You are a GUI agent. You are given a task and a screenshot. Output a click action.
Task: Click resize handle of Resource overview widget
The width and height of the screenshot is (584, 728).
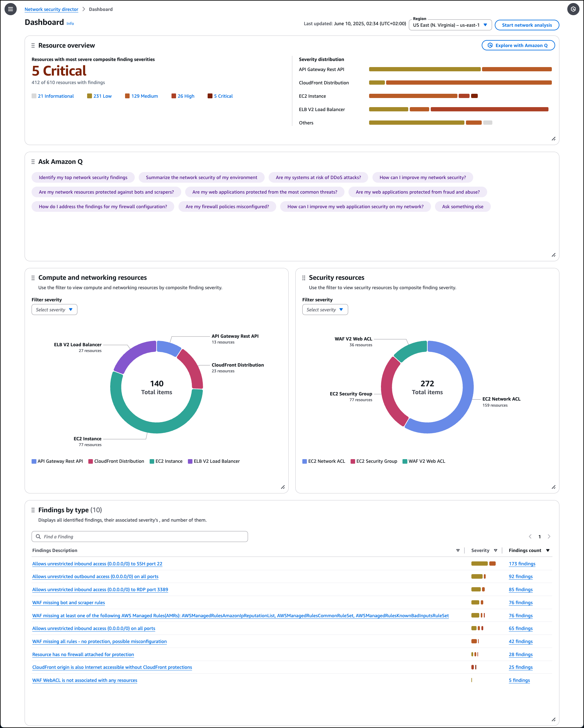coord(553,139)
